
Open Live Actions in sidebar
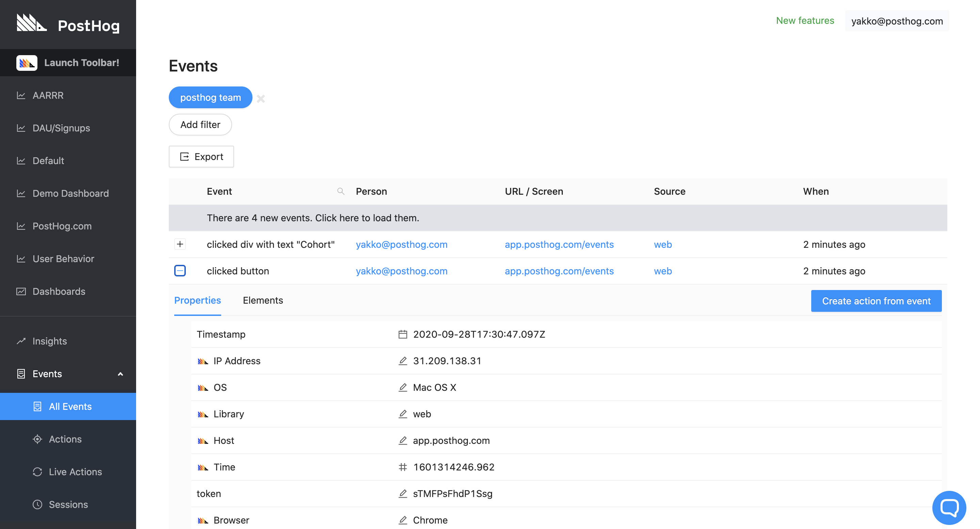(x=75, y=471)
